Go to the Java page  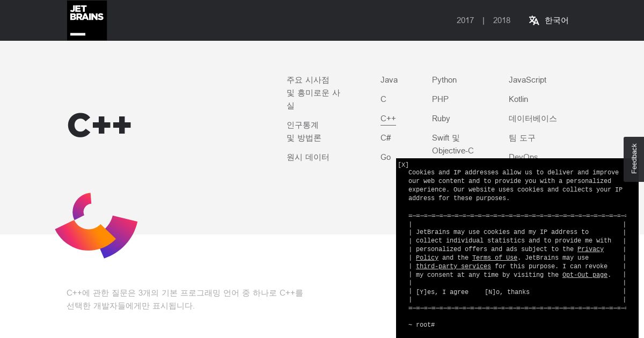(x=389, y=80)
